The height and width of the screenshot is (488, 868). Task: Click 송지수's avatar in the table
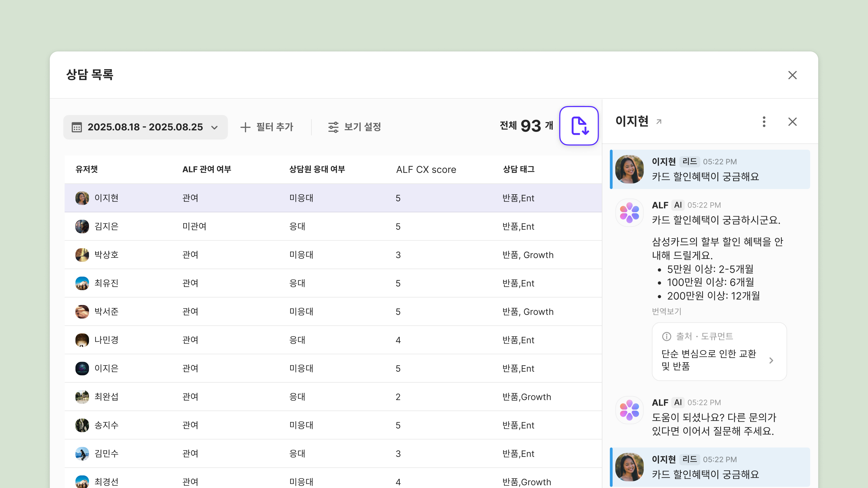(82, 425)
